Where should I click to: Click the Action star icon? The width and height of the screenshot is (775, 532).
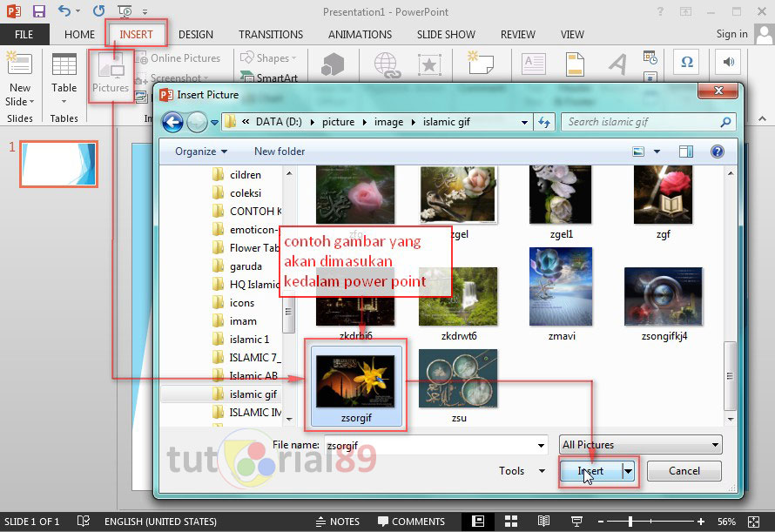click(x=429, y=65)
